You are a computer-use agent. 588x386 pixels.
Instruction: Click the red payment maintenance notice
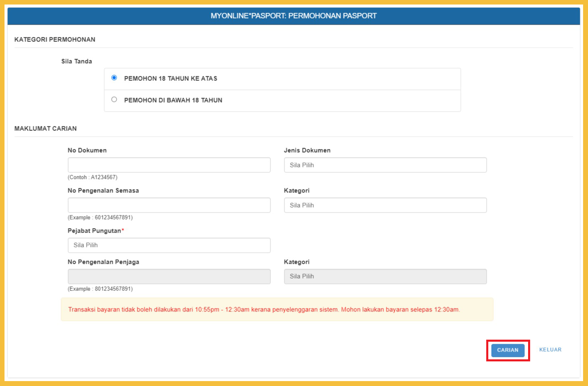(264, 310)
